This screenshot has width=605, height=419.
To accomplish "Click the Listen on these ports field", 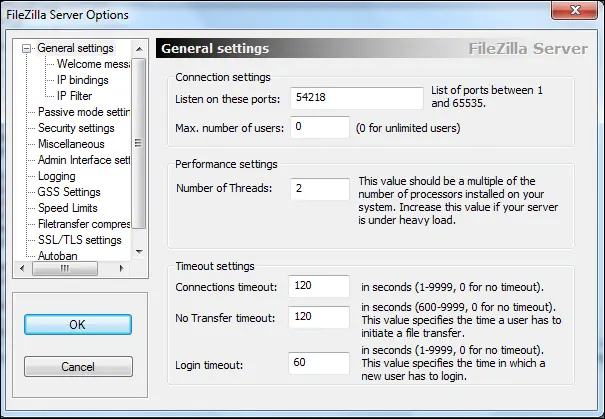I will click(357, 98).
